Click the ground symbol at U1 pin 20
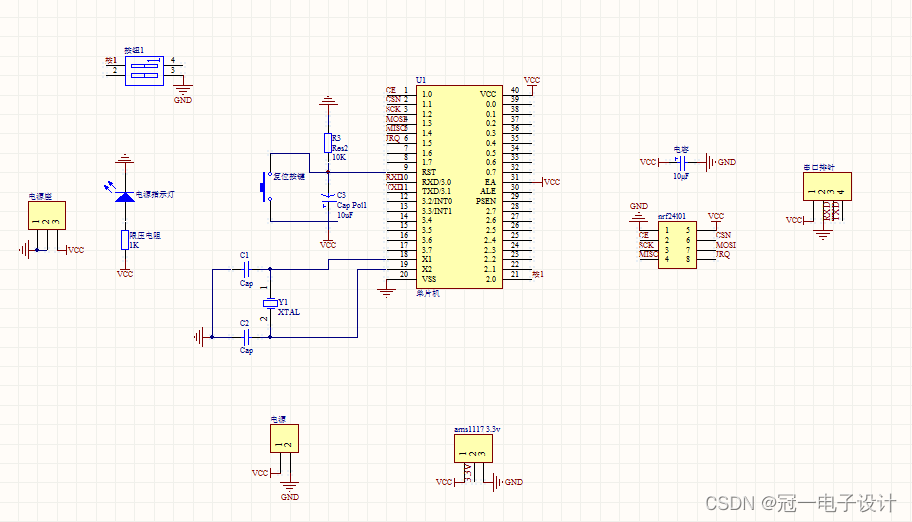The image size is (912, 522). (386, 293)
